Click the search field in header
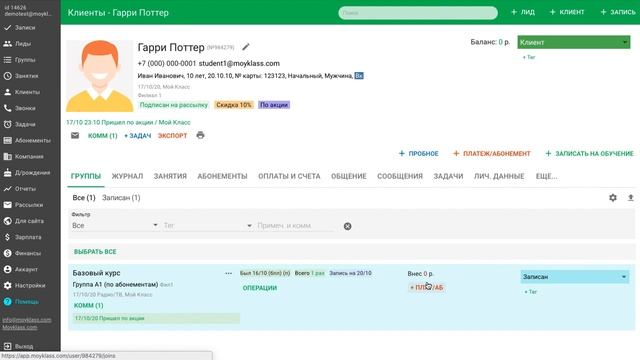Viewport: 640px width, 360px height. point(418,13)
